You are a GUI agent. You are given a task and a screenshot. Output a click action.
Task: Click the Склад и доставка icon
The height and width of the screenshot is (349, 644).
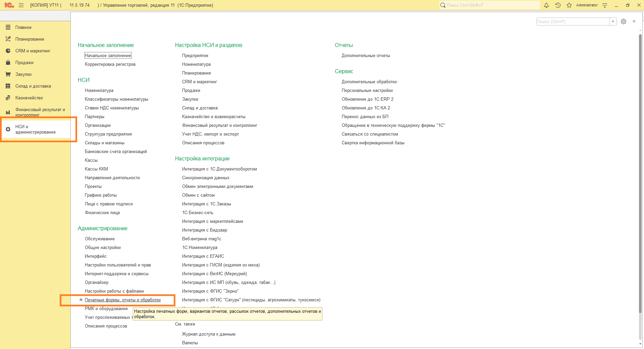tap(8, 86)
